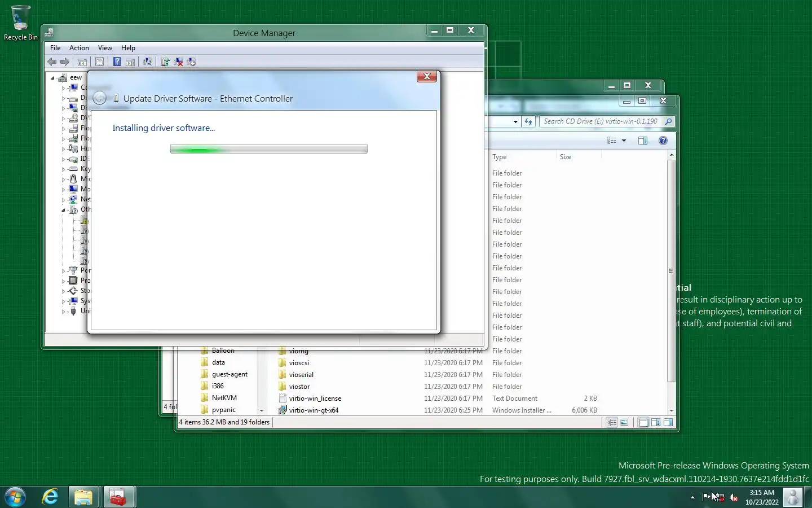Select the guest-agent folder in navigation pane
812x508 pixels.
pyautogui.click(x=224, y=374)
